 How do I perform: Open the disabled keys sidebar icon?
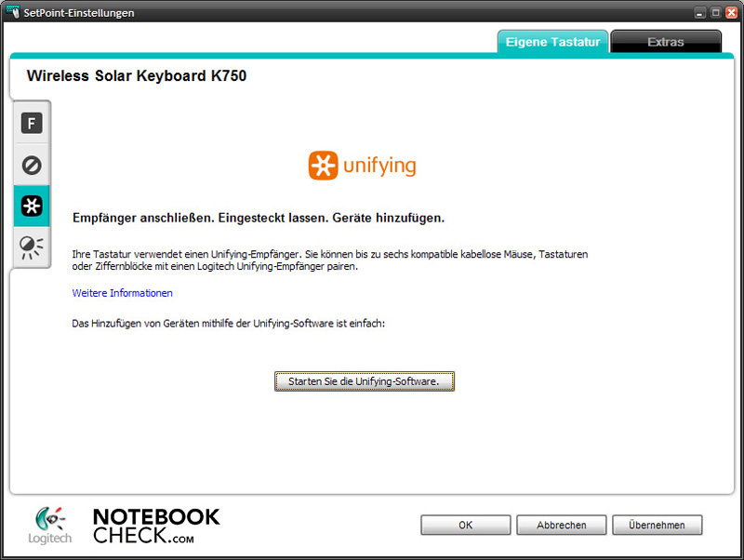[32, 166]
